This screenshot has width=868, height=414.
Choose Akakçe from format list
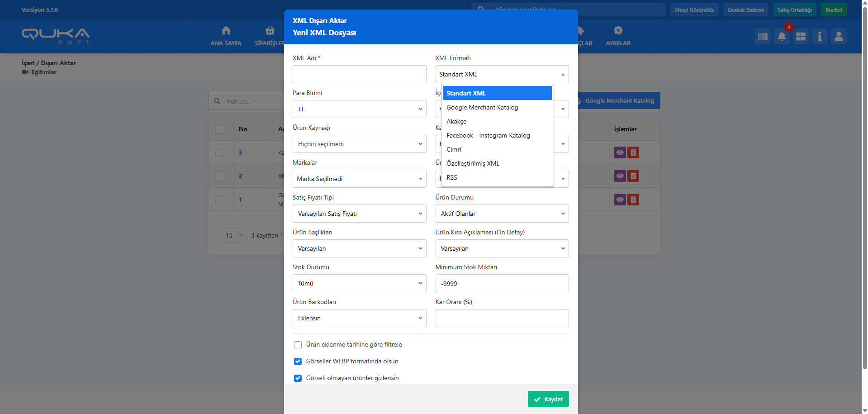click(456, 121)
